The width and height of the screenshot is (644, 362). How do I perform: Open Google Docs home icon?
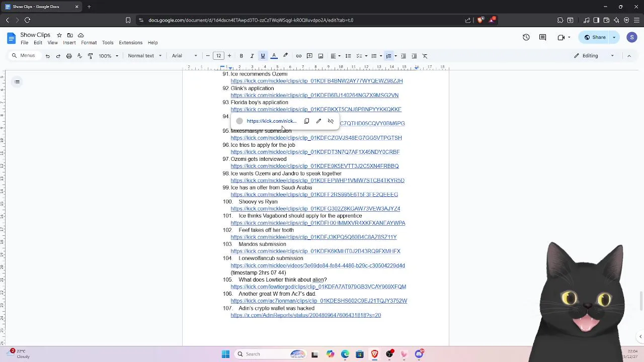tap(11, 38)
